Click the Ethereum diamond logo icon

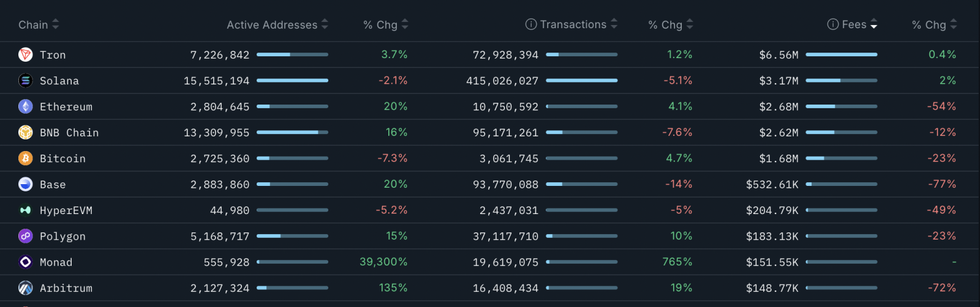click(25, 107)
